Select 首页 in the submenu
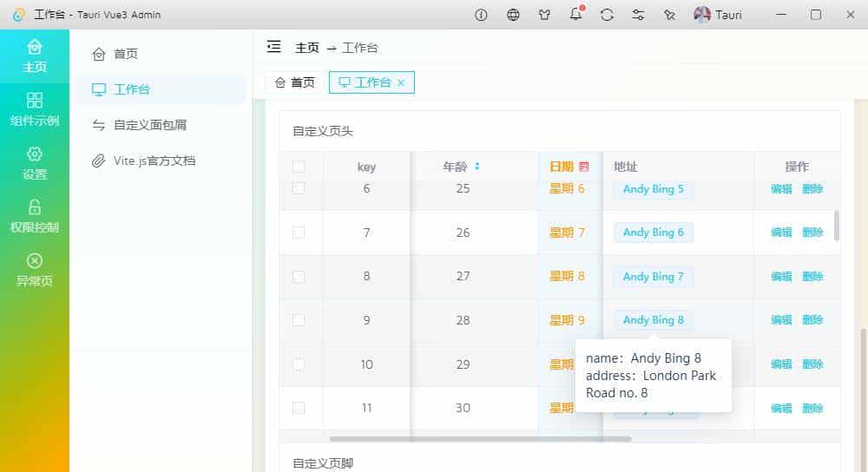This screenshot has height=472, width=868. pyautogui.click(x=161, y=54)
